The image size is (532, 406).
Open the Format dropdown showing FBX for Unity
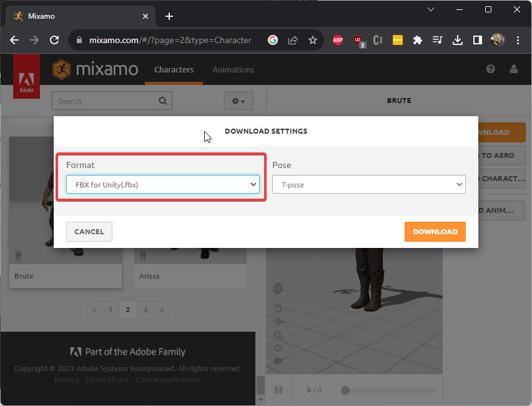[x=163, y=184]
